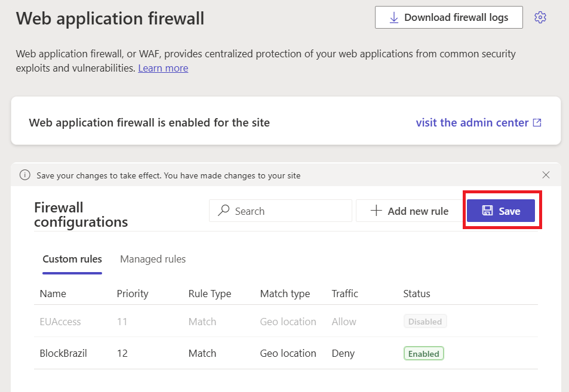Click the external link icon beside admin center
The width and height of the screenshot is (569, 392).
pyautogui.click(x=537, y=122)
